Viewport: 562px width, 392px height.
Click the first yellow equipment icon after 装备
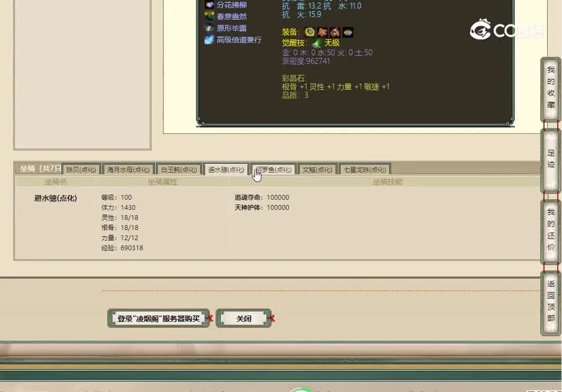pos(310,32)
